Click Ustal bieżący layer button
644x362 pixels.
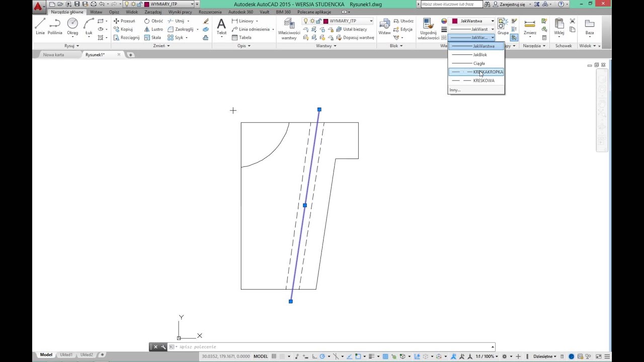tap(351, 29)
